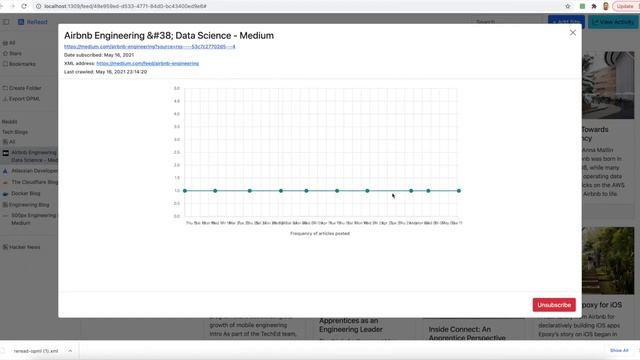The width and height of the screenshot is (640, 360).
Task: Select Engineering Blog feed in sidebar
Action: [x=26, y=205]
